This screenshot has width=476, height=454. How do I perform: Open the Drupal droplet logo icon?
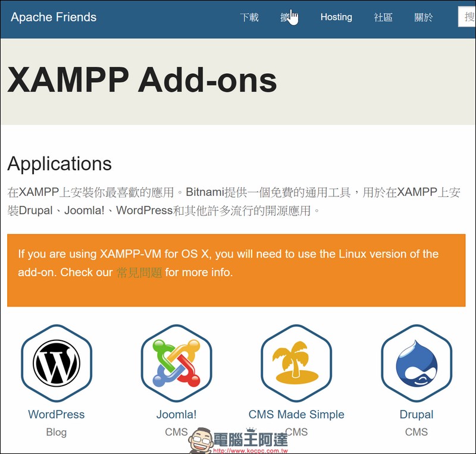point(416,363)
